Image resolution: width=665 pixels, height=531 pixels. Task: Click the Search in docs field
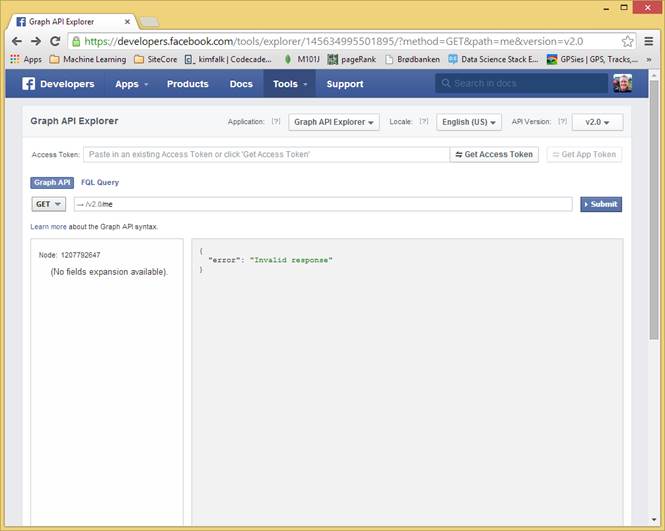522,83
